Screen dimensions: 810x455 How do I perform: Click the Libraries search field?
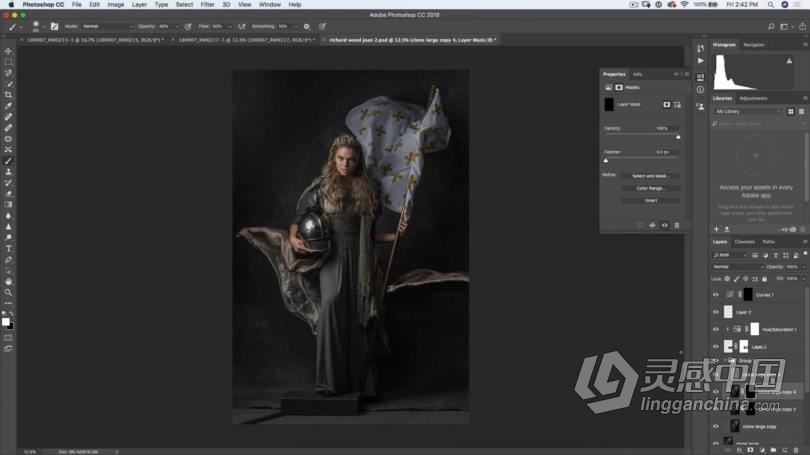758,124
